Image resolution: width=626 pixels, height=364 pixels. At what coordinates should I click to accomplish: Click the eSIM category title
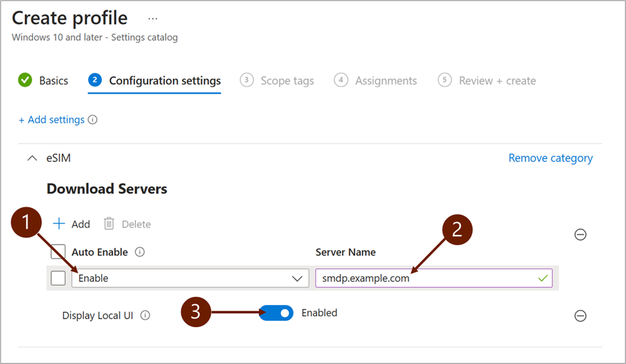[58, 158]
